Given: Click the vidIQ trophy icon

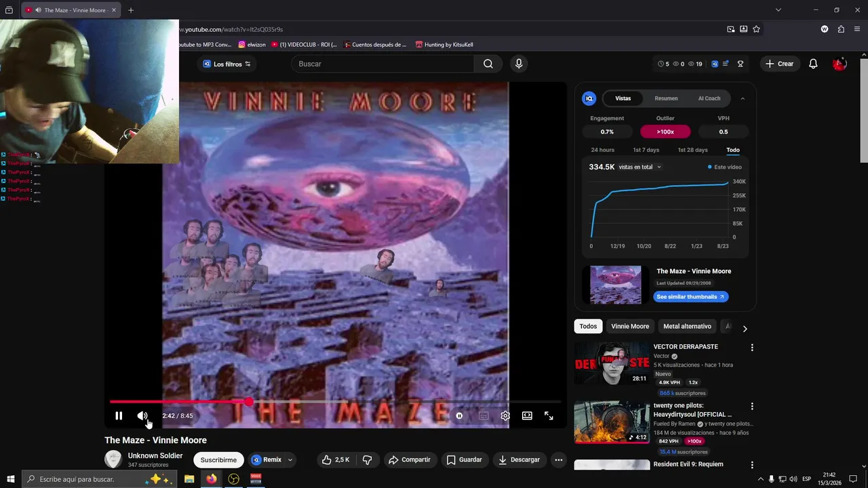Looking at the screenshot, I should tap(741, 64).
